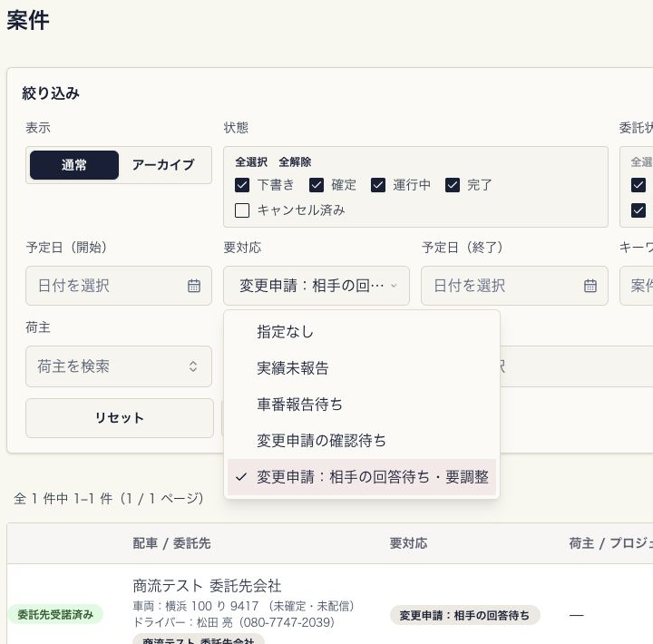Select 実績未報告 option
The width and height of the screenshot is (653, 644).
362,368
